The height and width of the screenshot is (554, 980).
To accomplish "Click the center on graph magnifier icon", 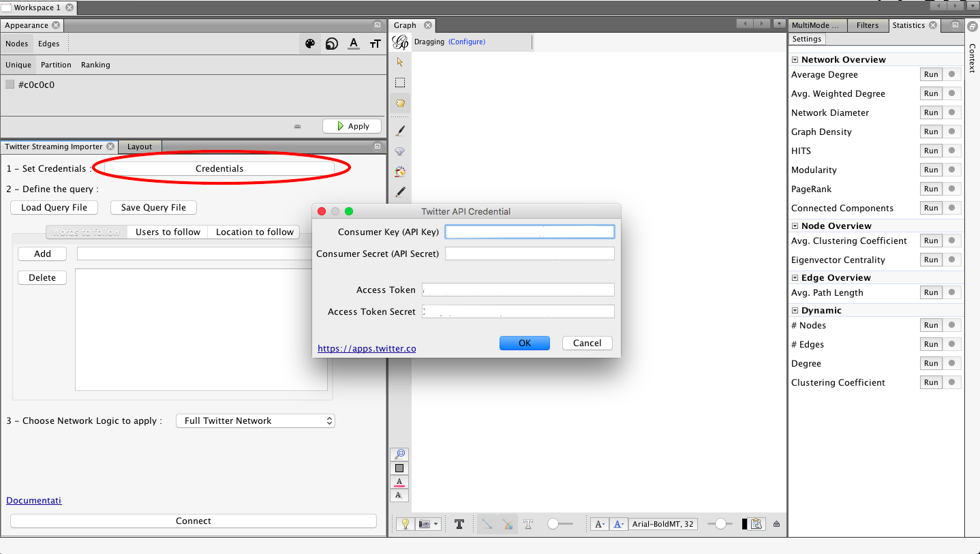I will pyautogui.click(x=400, y=454).
